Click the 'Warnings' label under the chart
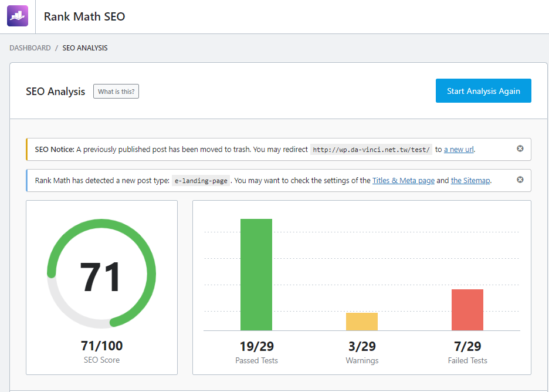 pyautogui.click(x=362, y=360)
